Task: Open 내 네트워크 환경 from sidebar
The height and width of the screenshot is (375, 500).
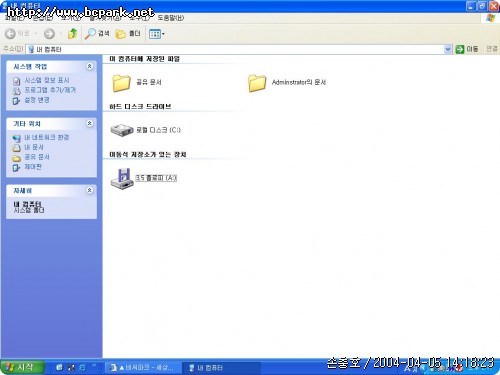Action: (47, 137)
